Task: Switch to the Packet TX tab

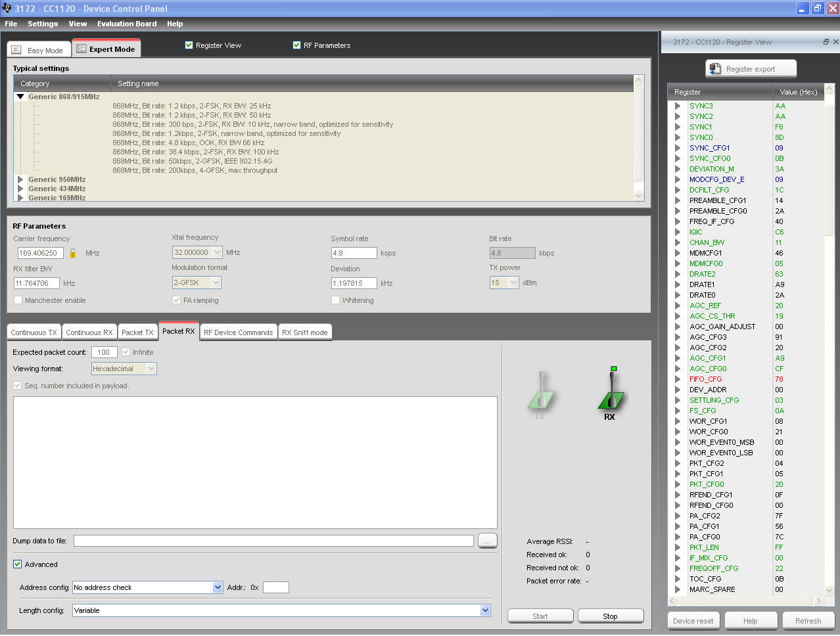Action: click(137, 332)
